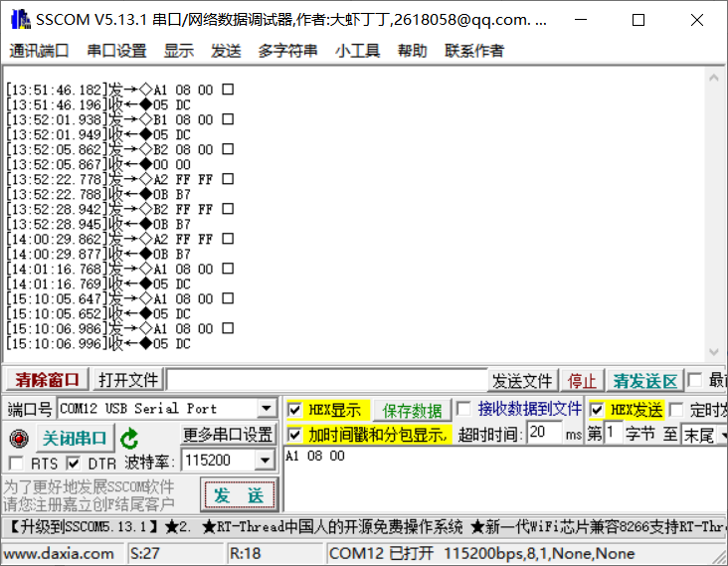Image resolution: width=728 pixels, height=566 pixels.
Task: Click the red port status indicator icon
Action: (19, 439)
